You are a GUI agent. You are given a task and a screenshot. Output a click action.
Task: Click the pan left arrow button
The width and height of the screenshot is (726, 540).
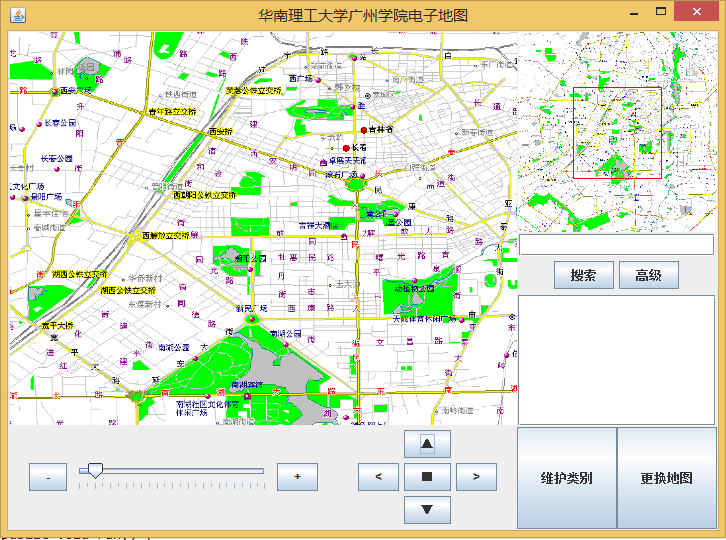tap(378, 477)
